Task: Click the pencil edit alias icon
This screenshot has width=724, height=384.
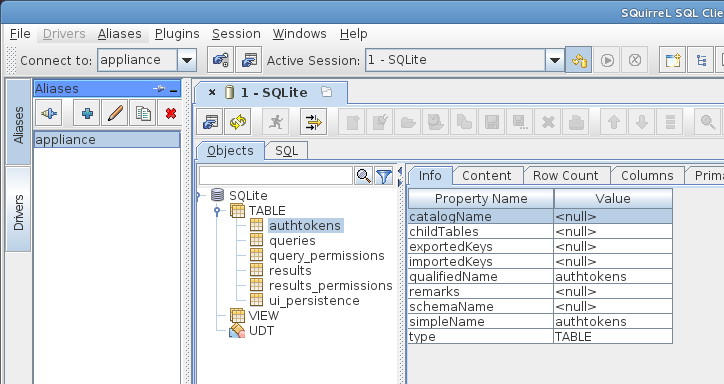Action: tap(115, 113)
